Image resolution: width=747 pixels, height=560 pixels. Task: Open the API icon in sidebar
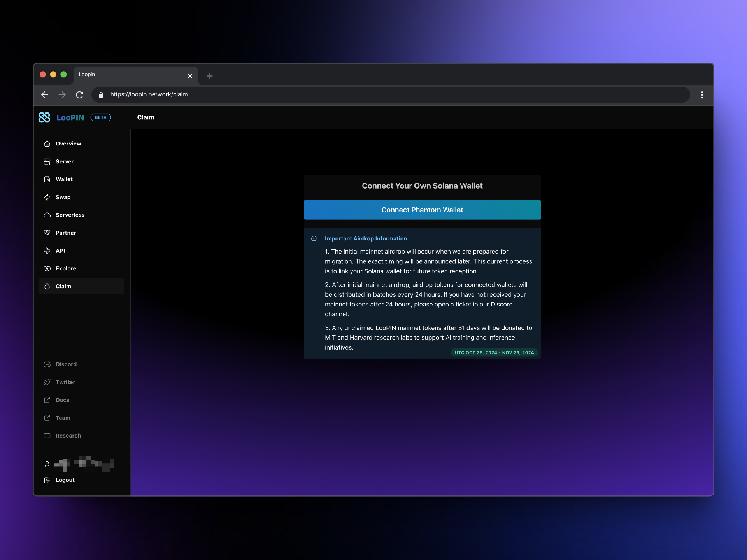point(47,251)
